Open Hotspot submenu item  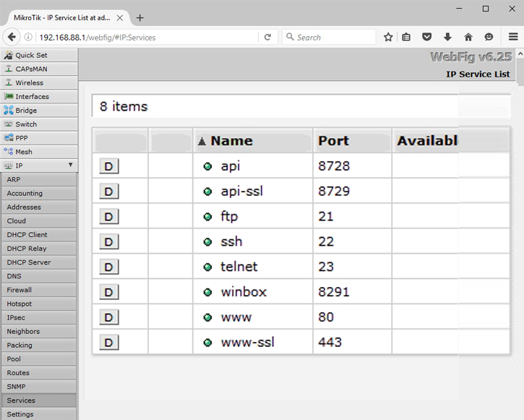(x=39, y=304)
